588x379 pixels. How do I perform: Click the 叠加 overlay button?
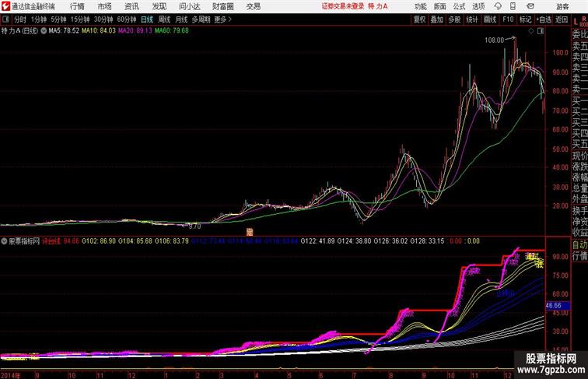pos(437,19)
